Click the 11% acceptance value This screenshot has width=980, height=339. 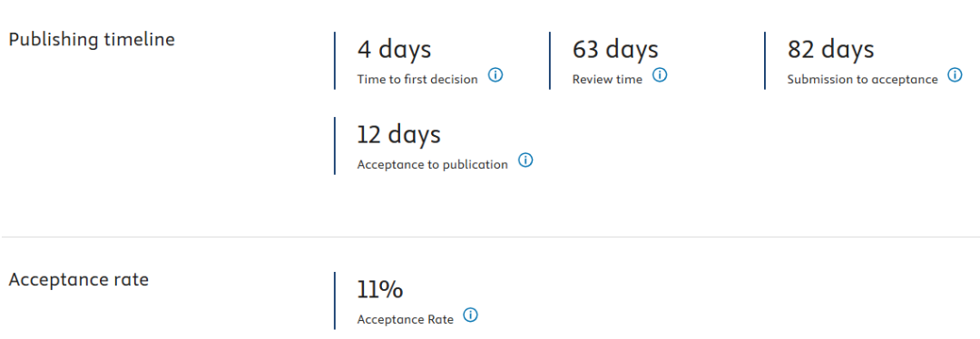(x=380, y=290)
